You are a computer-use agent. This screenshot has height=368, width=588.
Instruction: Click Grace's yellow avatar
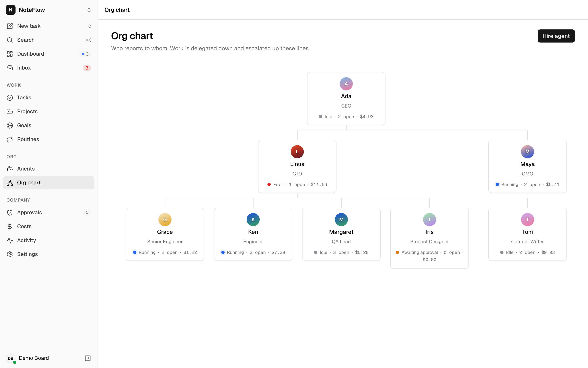click(165, 220)
